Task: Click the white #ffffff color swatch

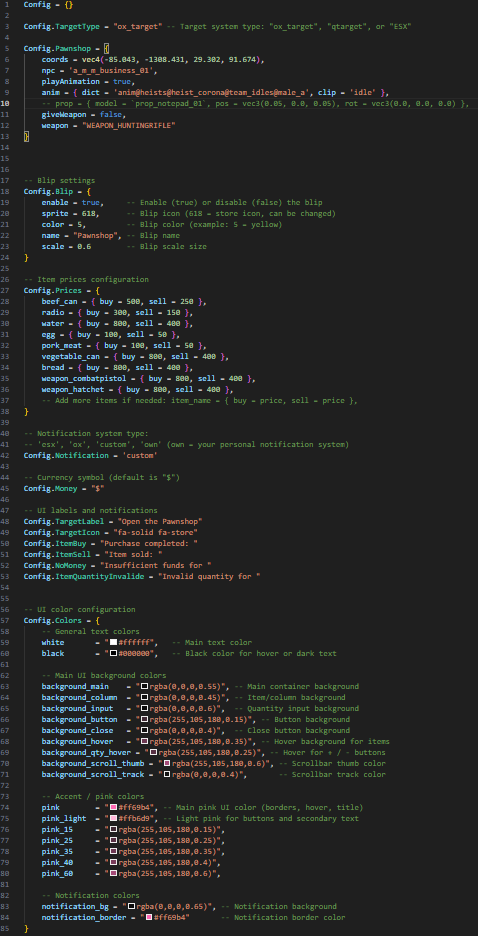Action: tap(113, 642)
